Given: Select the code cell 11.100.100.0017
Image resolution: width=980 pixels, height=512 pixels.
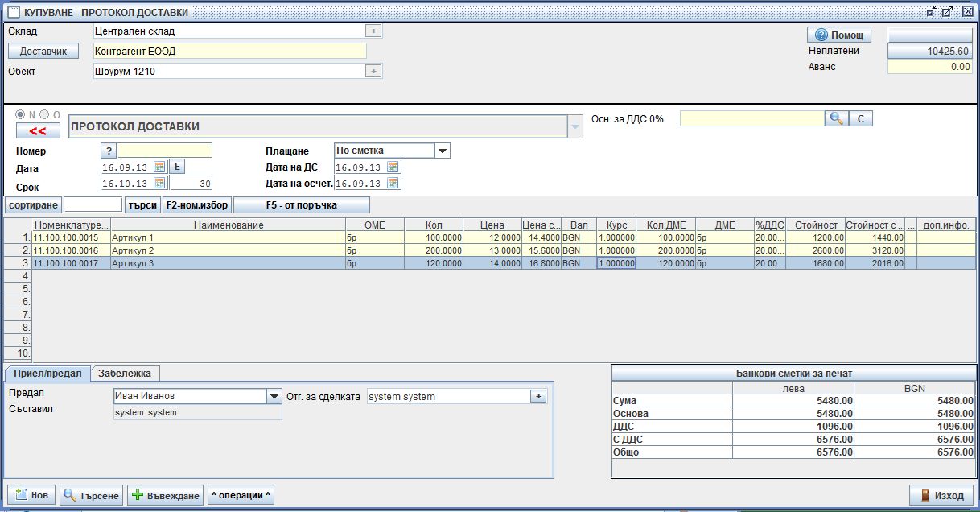Looking at the screenshot, I should point(72,263).
